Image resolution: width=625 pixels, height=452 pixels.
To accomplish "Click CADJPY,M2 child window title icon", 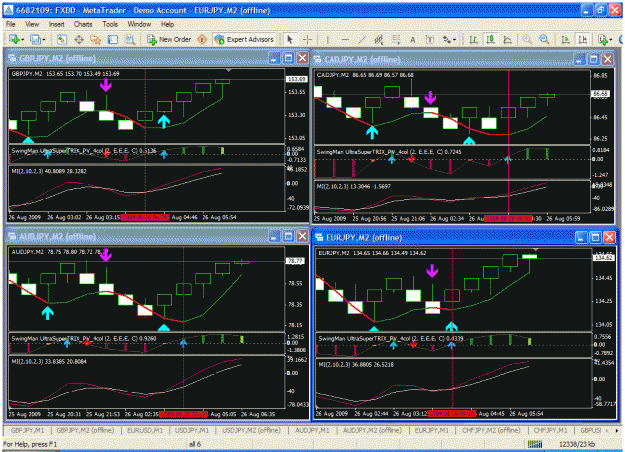I will [x=318, y=59].
